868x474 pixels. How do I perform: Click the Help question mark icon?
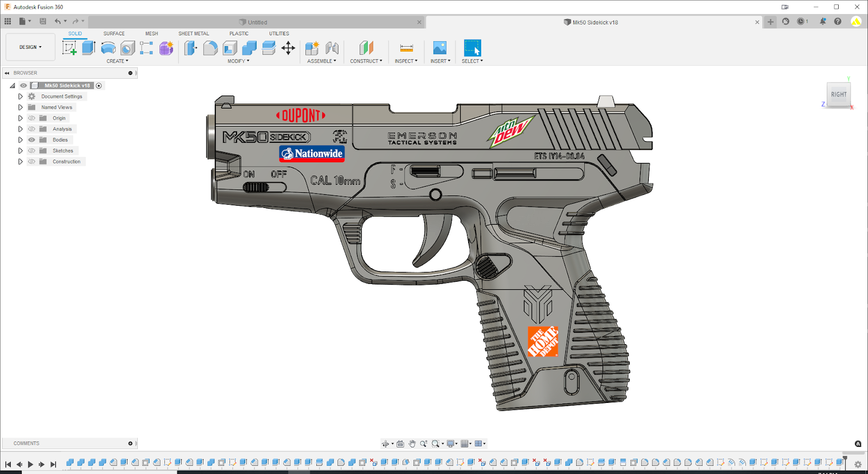coord(838,22)
